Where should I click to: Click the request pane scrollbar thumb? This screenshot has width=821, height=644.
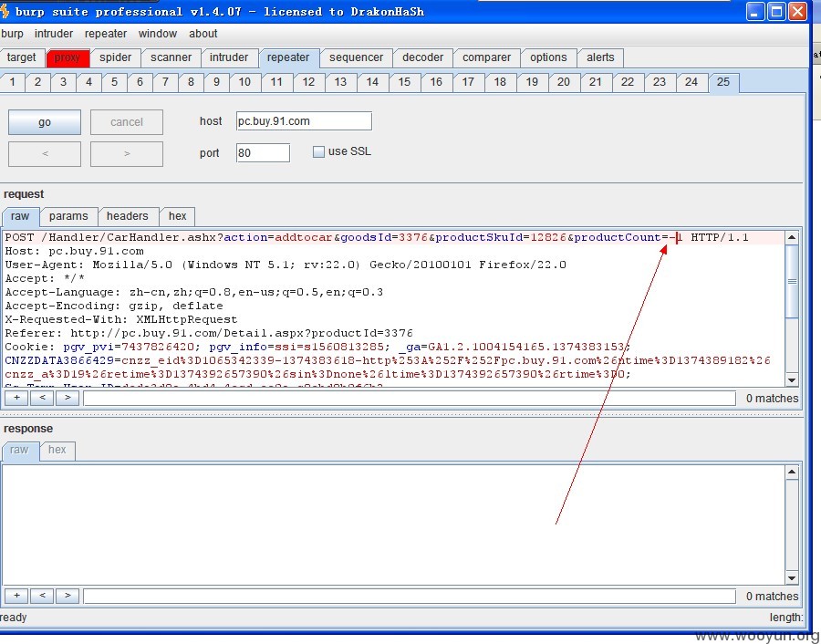792,282
